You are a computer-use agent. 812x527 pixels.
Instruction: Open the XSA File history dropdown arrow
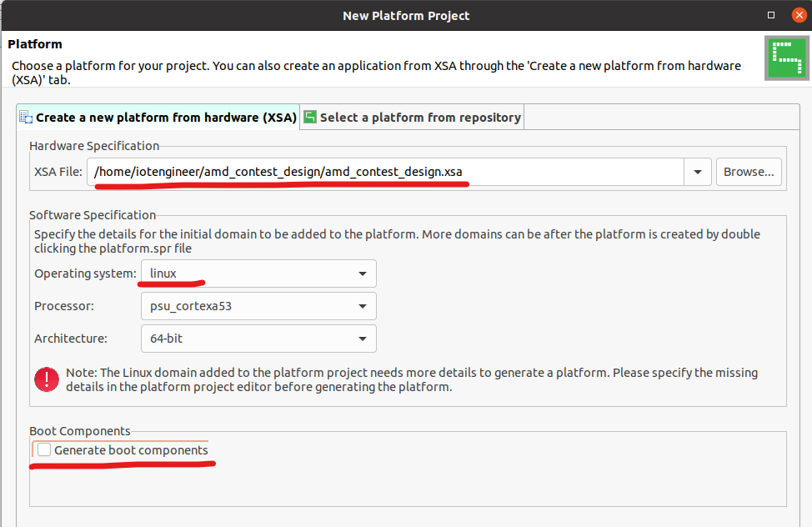697,172
